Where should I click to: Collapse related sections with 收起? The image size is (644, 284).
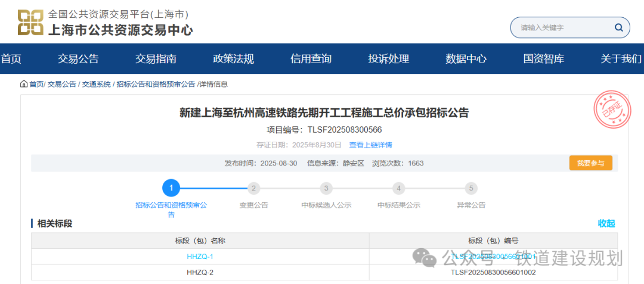click(606, 223)
